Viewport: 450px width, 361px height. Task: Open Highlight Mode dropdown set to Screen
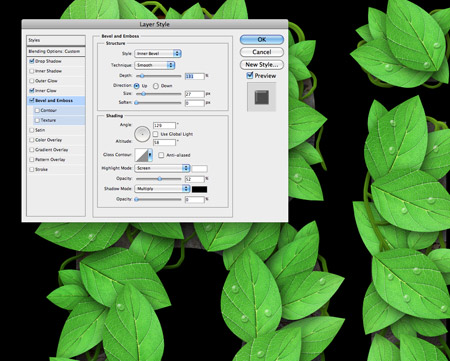(162, 168)
